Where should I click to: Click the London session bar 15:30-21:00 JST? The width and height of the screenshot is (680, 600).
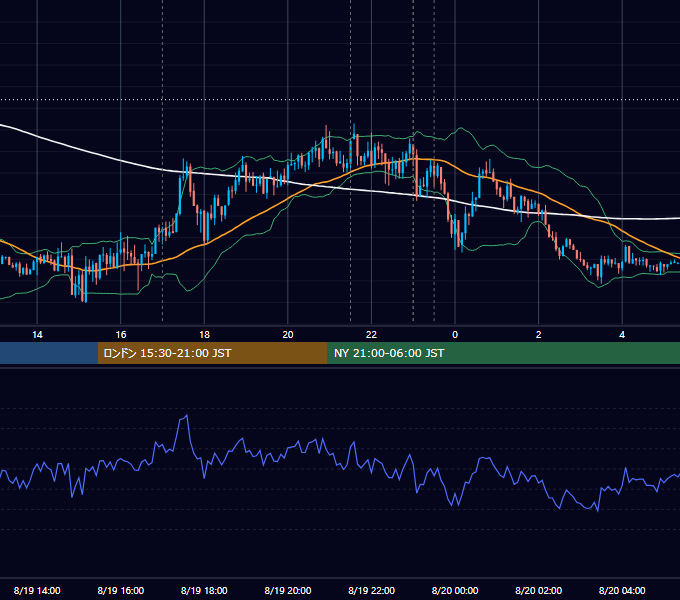(212, 353)
